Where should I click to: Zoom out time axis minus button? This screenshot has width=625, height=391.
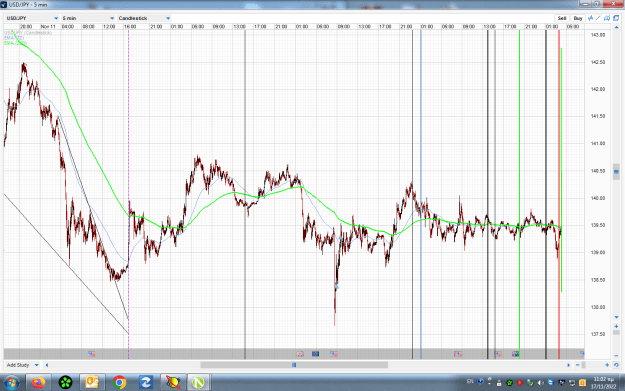(578, 365)
